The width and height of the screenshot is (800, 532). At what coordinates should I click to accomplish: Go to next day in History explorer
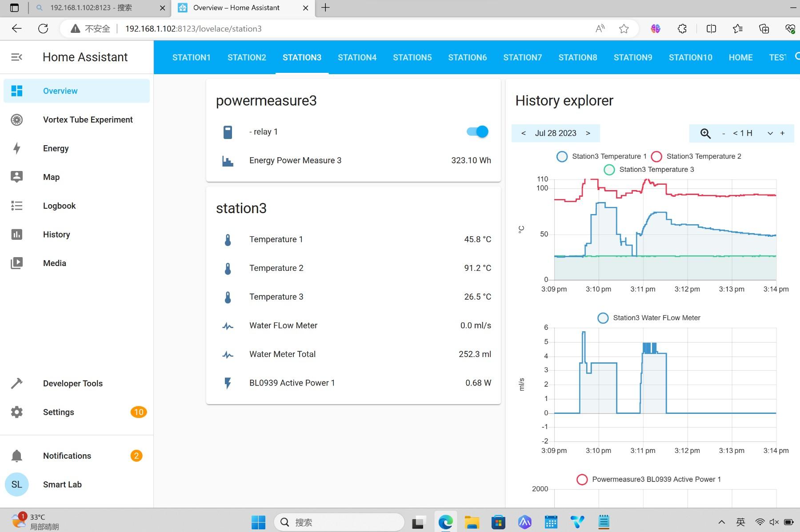click(x=588, y=133)
